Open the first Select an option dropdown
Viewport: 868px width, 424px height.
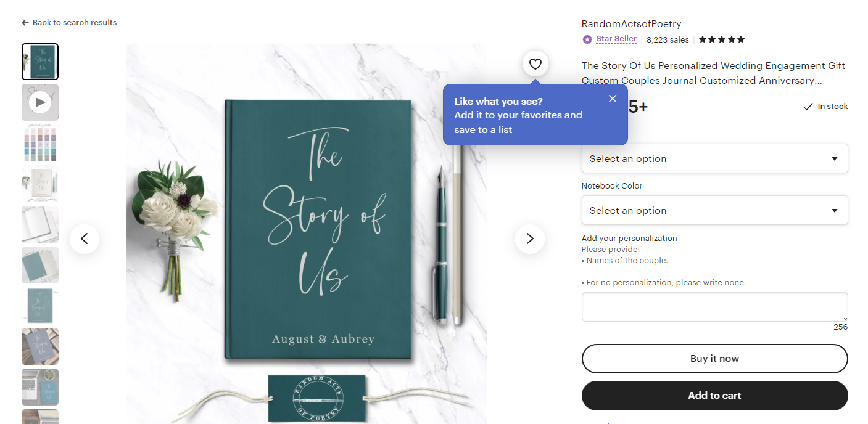pyautogui.click(x=714, y=158)
